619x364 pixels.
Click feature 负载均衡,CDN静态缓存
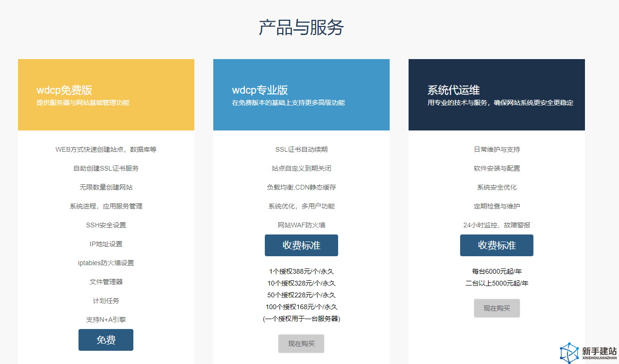pos(301,187)
